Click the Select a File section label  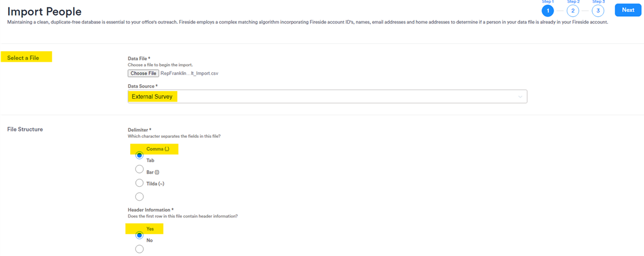[x=23, y=58]
